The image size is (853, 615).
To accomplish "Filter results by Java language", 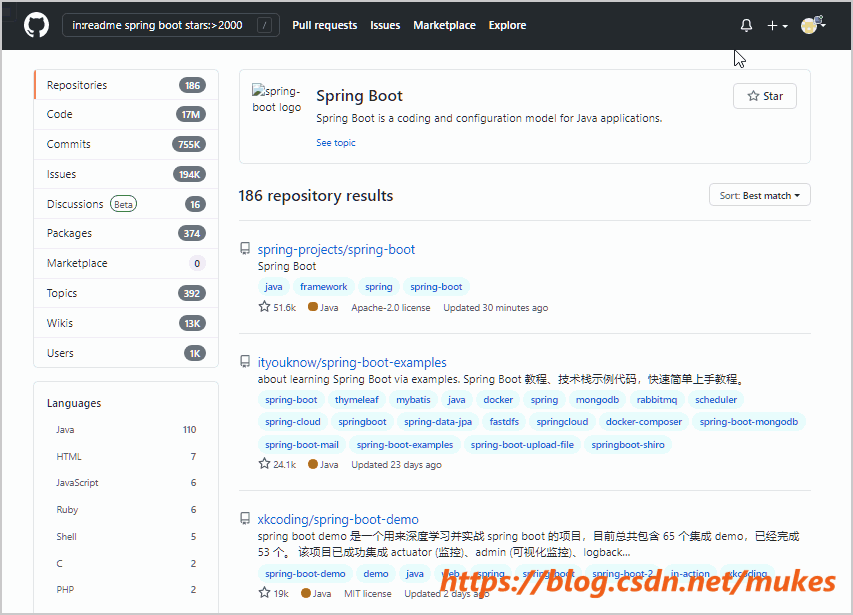I will click(x=126, y=430).
